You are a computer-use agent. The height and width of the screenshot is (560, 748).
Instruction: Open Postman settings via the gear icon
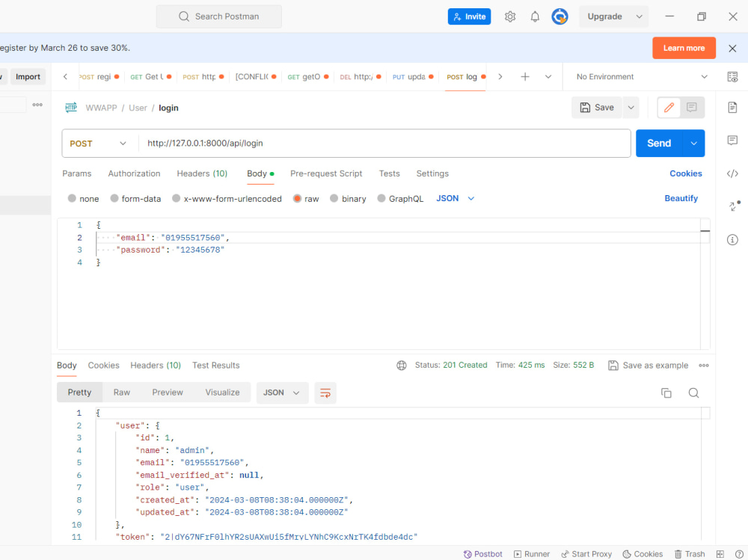click(x=509, y=16)
